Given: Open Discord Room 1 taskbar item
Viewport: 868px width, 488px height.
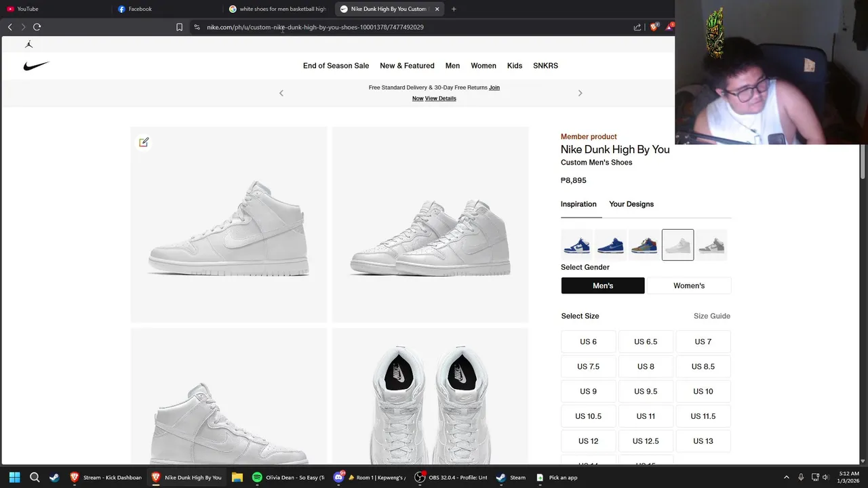Looking at the screenshot, I should [371, 477].
